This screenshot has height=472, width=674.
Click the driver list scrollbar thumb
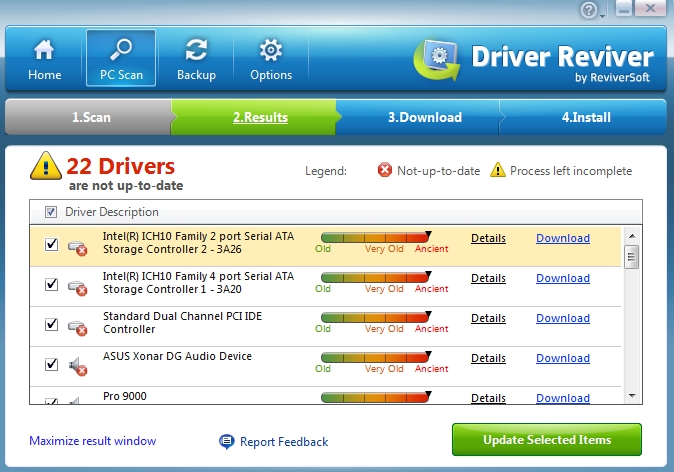pyautogui.click(x=631, y=257)
